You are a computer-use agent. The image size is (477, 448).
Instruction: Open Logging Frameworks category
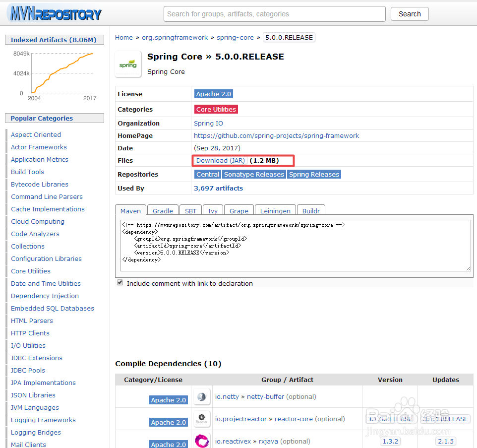tap(43, 420)
